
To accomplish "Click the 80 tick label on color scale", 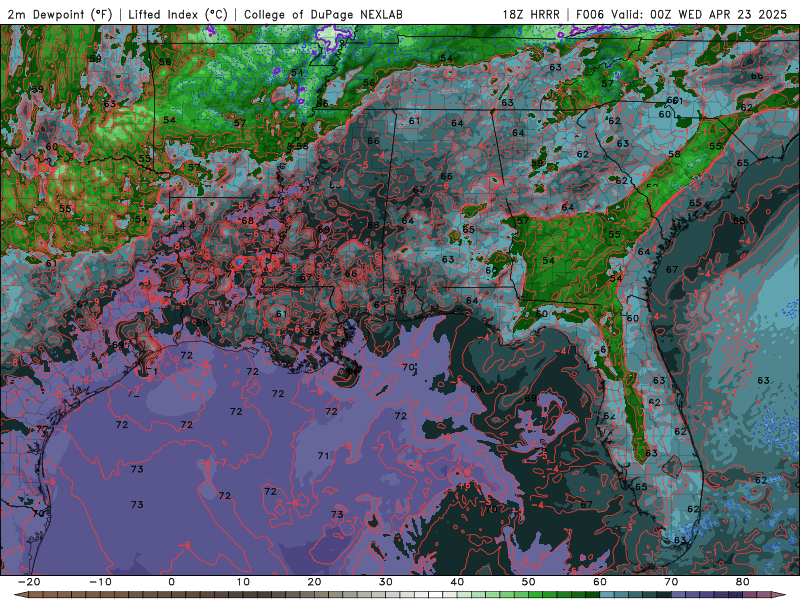I will (743, 582).
